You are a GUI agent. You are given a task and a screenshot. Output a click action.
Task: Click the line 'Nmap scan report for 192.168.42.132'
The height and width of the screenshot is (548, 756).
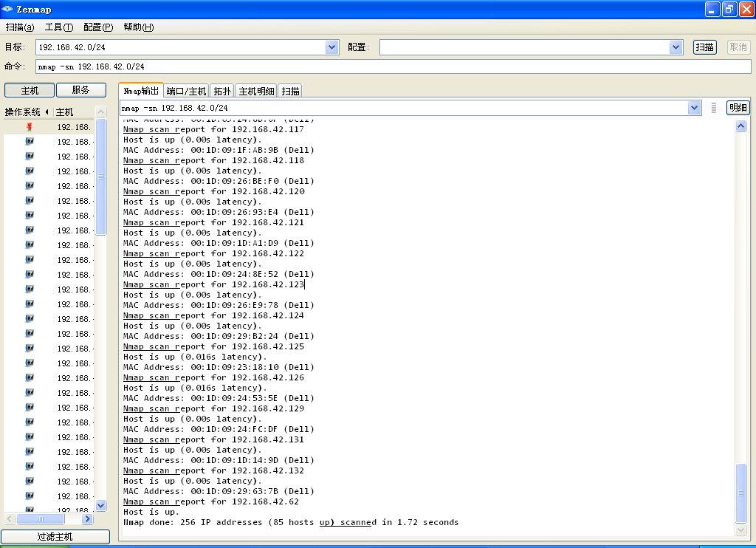click(213, 470)
